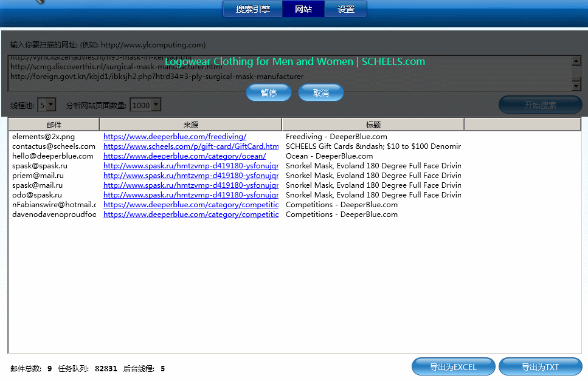
Task: Select Snorkel Mask title in spask@spask.ru row
Action: pos(373,166)
